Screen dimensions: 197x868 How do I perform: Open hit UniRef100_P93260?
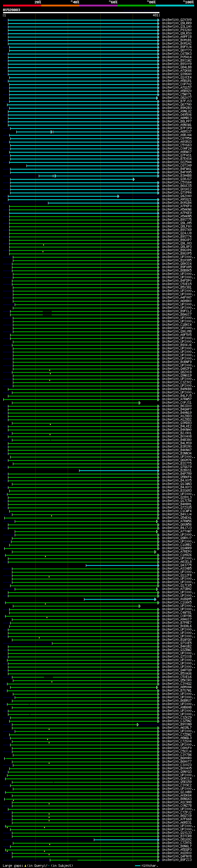click(x=177, y=30)
